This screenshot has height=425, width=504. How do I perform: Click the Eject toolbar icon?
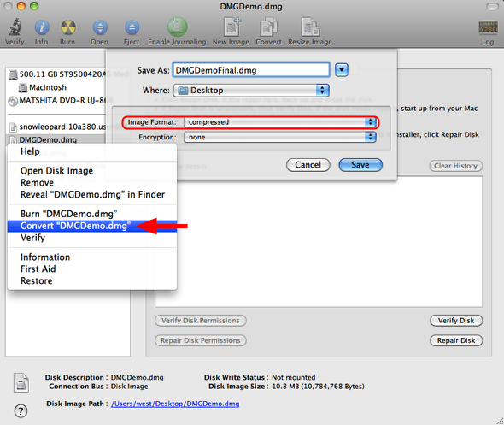(132, 27)
